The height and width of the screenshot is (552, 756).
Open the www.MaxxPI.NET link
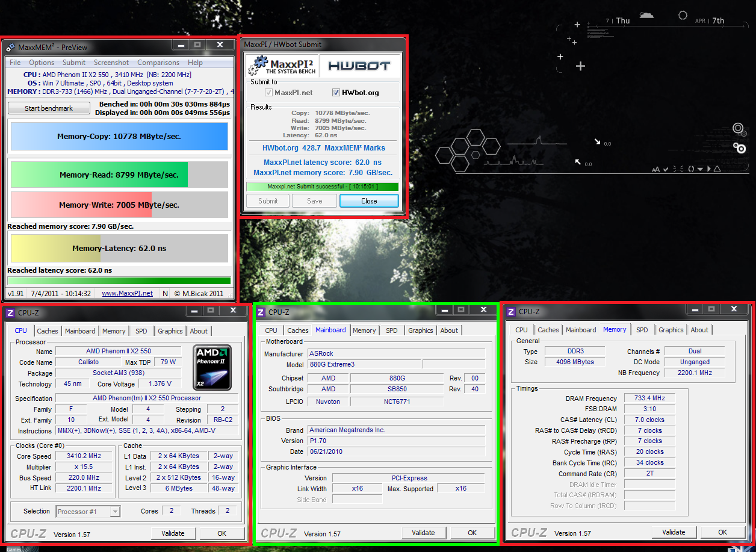point(126,294)
